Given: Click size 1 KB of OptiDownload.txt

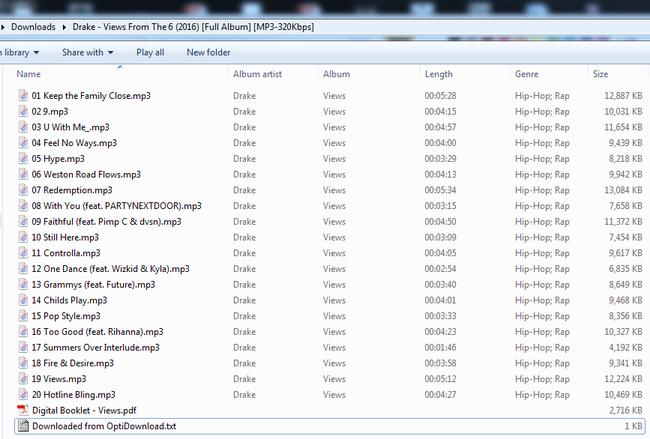Looking at the screenshot, I should 633,427.
